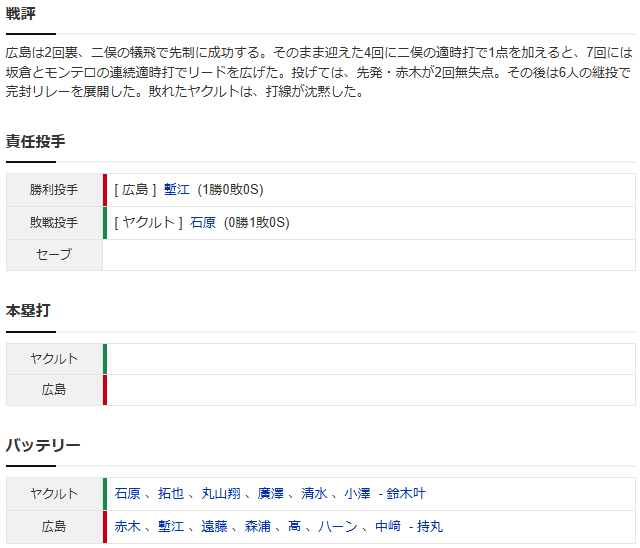Image resolution: width=640 pixels, height=548 pixels.
Task: Open losing pitcher 石原 link in 敗戦投手 row
Action: pyautogui.click(x=203, y=223)
